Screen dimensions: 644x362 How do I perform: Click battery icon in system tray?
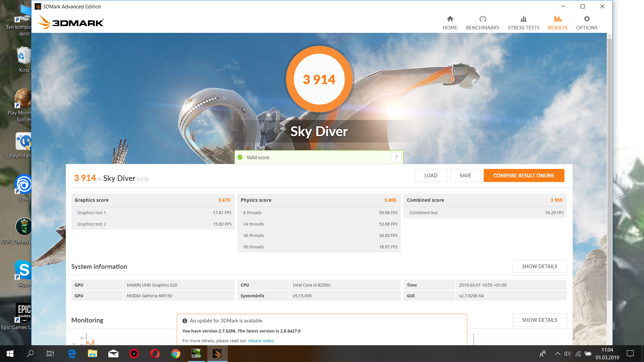pos(588,354)
